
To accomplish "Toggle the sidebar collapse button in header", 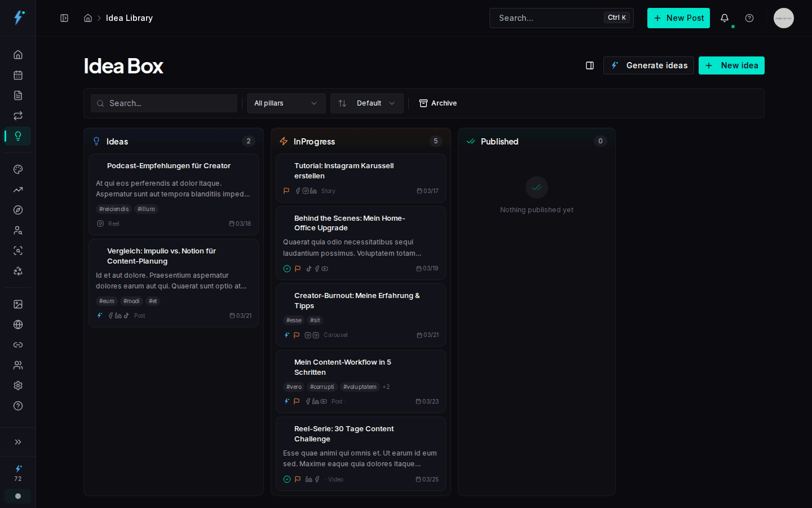I will pos(64,18).
